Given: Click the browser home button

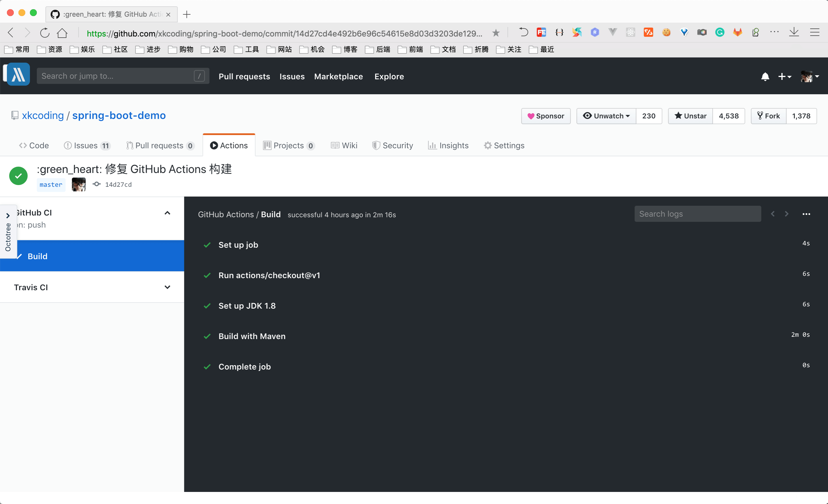Looking at the screenshot, I should (62, 33).
